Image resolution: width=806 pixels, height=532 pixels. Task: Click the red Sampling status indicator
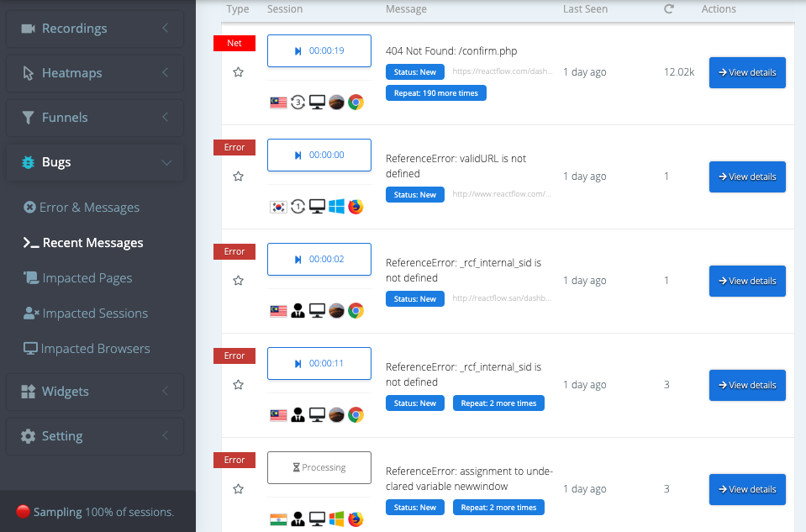[24, 512]
